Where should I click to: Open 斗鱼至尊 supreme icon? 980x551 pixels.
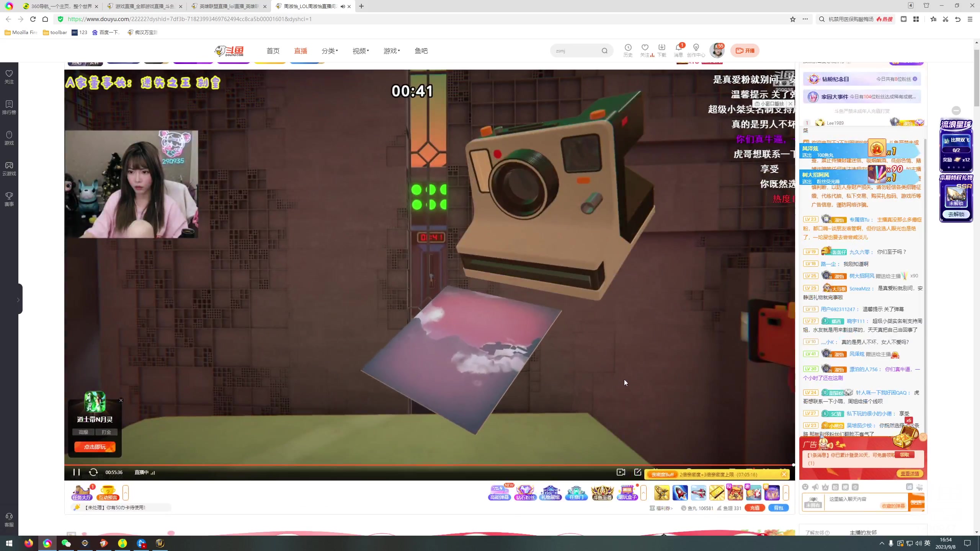pyautogui.click(x=602, y=492)
